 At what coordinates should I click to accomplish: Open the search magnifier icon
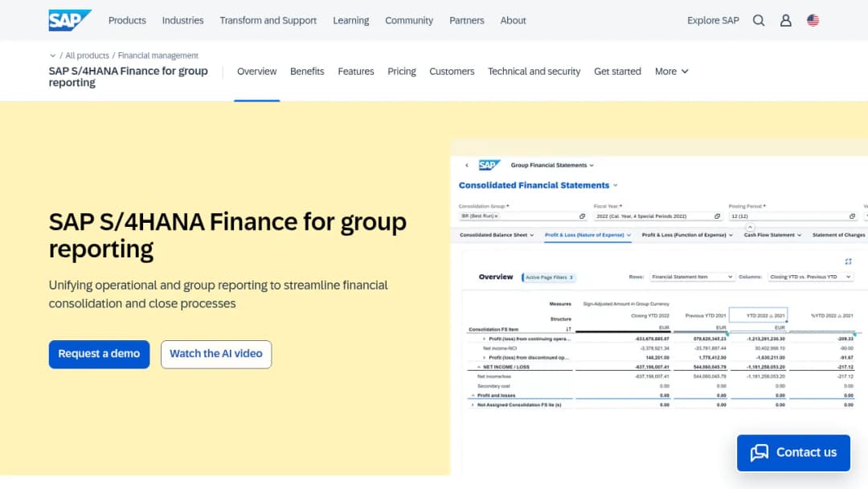(759, 20)
